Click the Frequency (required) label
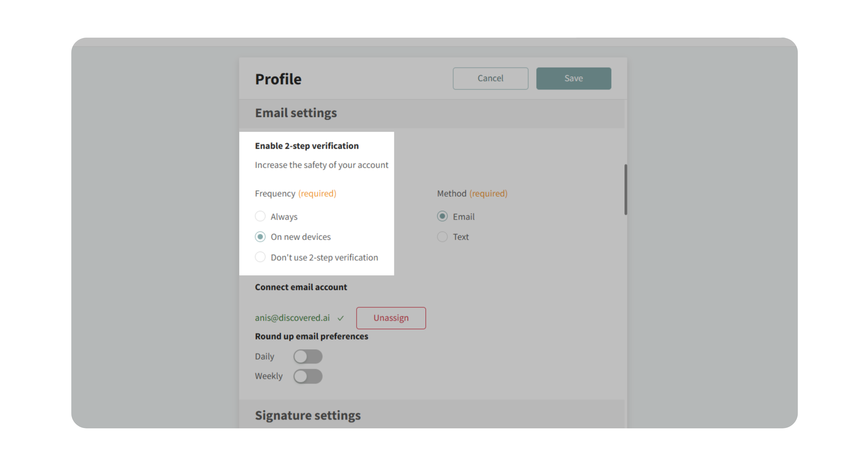This screenshot has width=868, height=466. [x=295, y=193]
